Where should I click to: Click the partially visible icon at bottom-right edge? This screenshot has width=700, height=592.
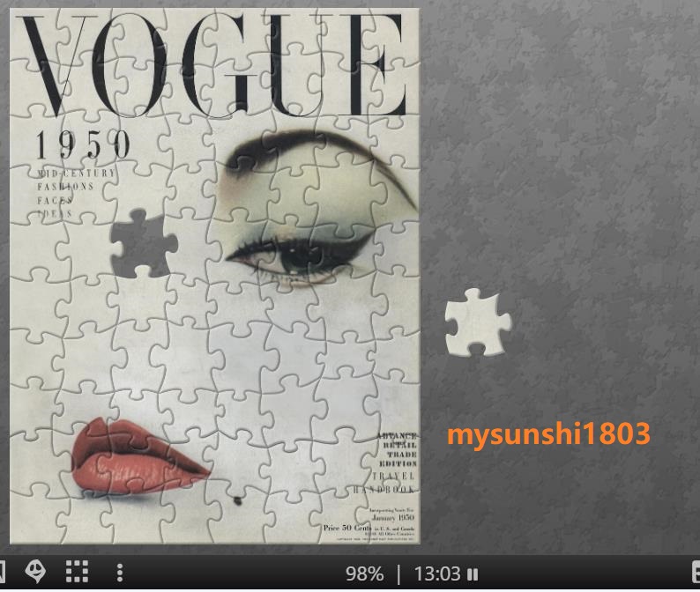[x=696, y=572]
